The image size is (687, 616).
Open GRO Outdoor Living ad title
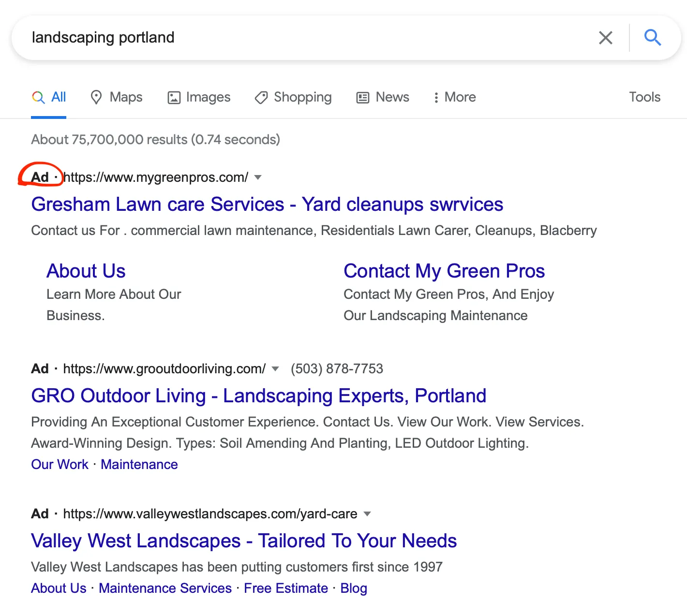[259, 396]
